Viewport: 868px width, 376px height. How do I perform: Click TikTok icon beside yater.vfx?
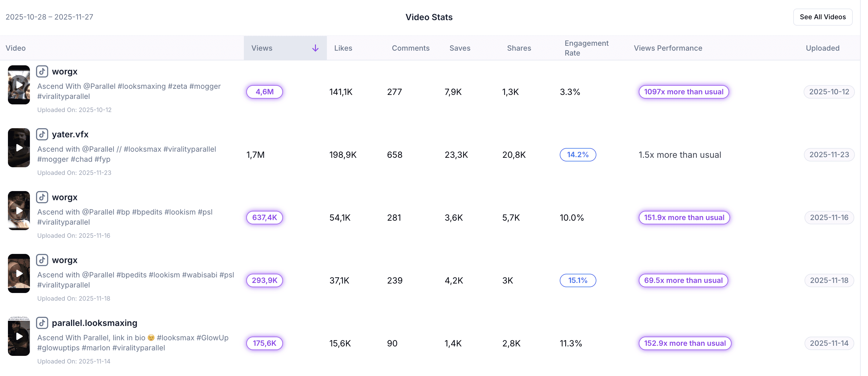click(42, 134)
